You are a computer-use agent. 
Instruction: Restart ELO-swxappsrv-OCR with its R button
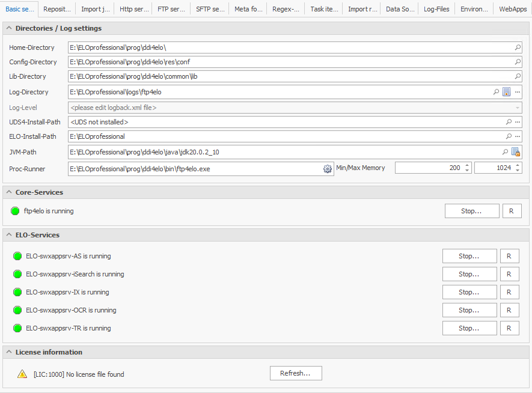point(509,310)
